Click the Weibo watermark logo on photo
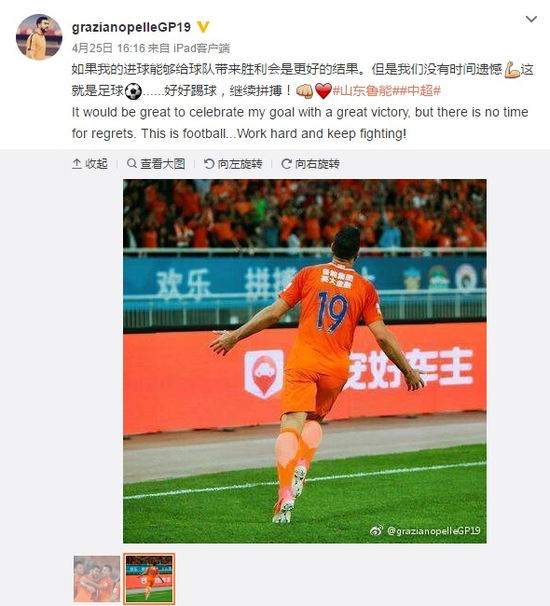Viewport: 550px width, 606px height. [376, 531]
